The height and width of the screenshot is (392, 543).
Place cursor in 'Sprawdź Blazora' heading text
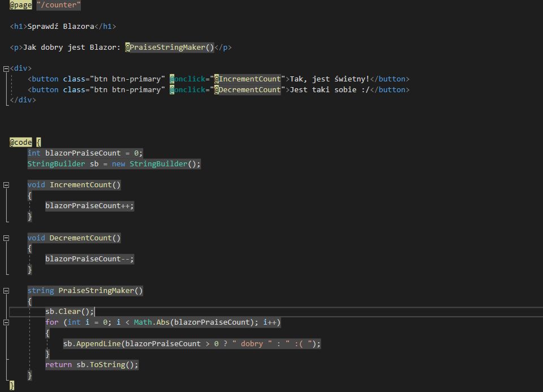coord(61,27)
